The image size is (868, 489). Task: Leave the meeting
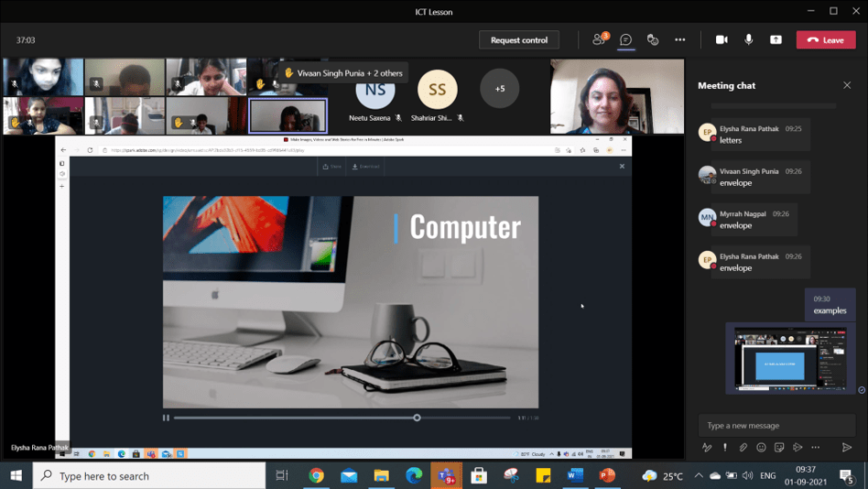[x=826, y=39]
